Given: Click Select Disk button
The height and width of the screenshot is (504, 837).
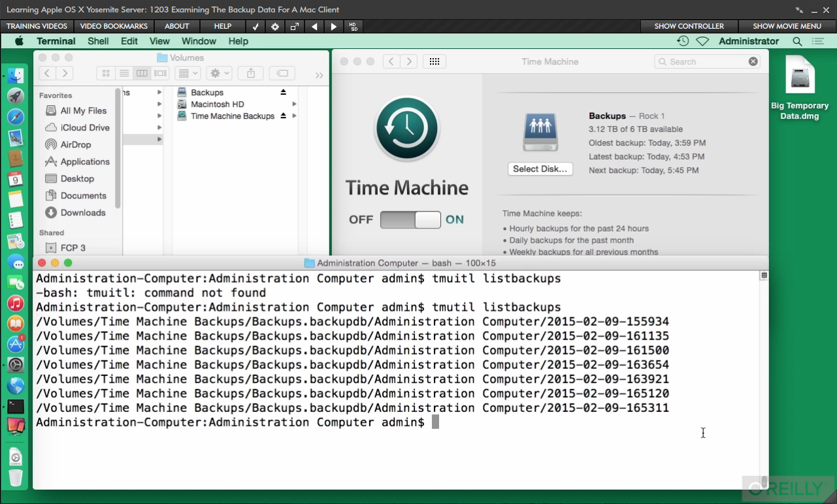Looking at the screenshot, I should click(540, 169).
